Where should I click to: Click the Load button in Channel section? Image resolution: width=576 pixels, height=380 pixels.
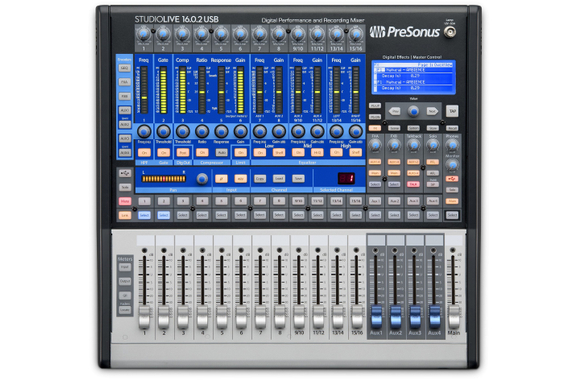coord(279,179)
